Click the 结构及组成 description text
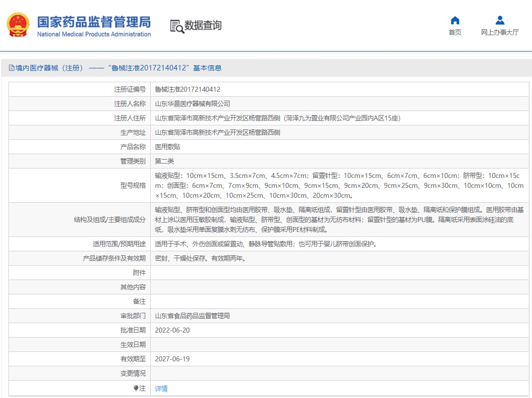 pos(339,220)
